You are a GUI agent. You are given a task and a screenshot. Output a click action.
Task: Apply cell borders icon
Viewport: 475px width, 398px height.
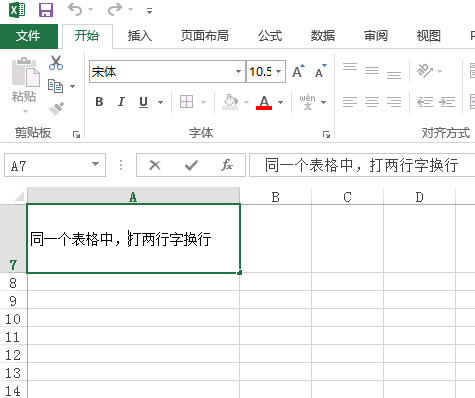point(186,102)
